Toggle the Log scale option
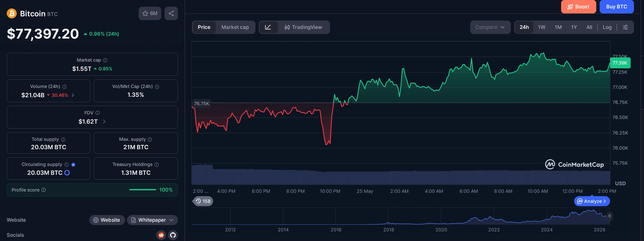 tap(607, 27)
